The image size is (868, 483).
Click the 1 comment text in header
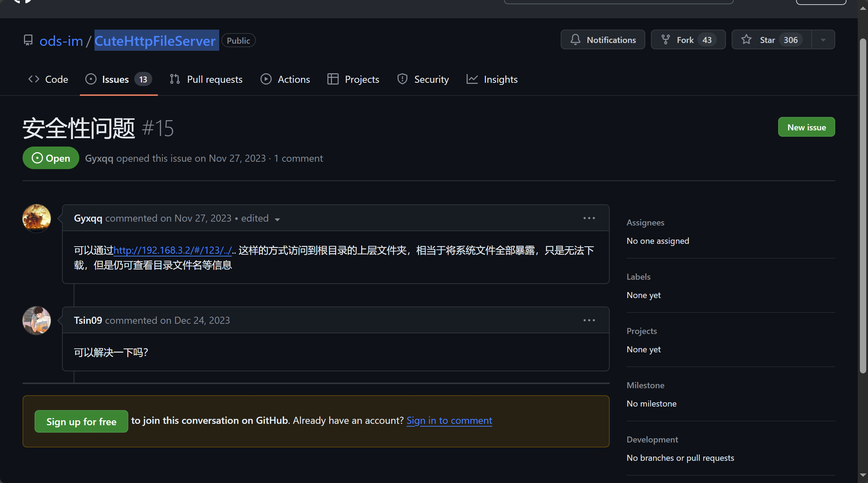click(x=298, y=158)
